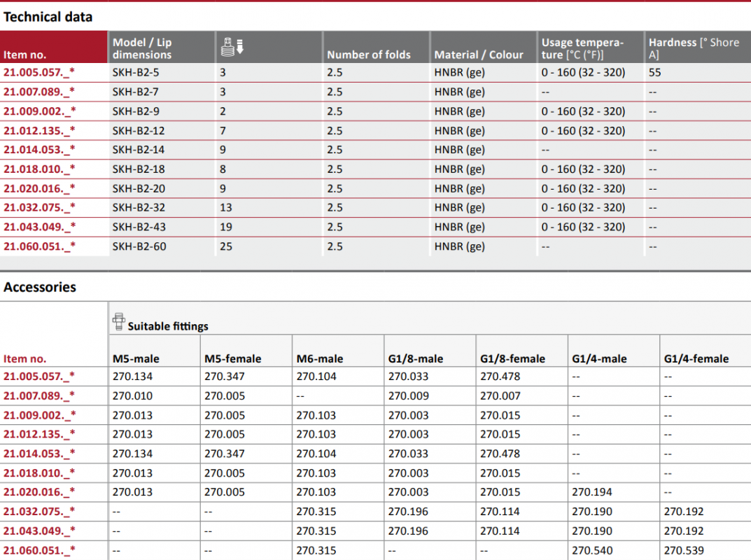Screen dimensions: 751x560
Task: Select the model cell SKH-B2-60
Action: click(139, 246)
